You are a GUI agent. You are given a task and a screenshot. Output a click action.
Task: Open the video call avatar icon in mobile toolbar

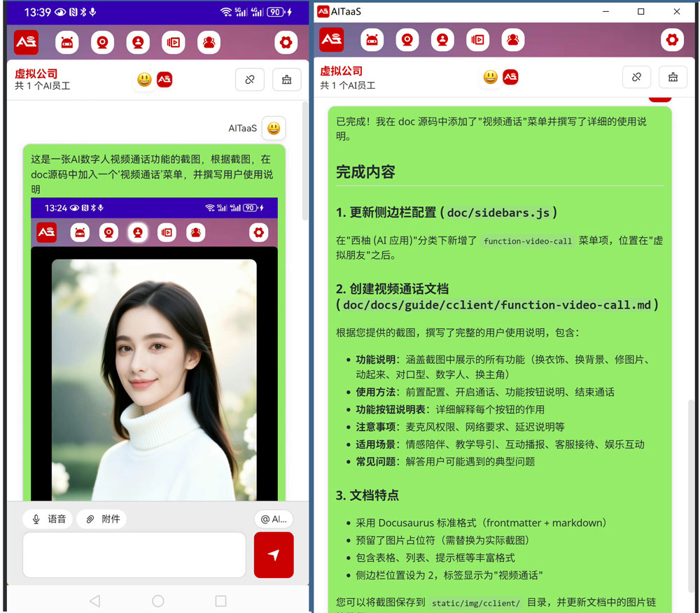point(138,43)
